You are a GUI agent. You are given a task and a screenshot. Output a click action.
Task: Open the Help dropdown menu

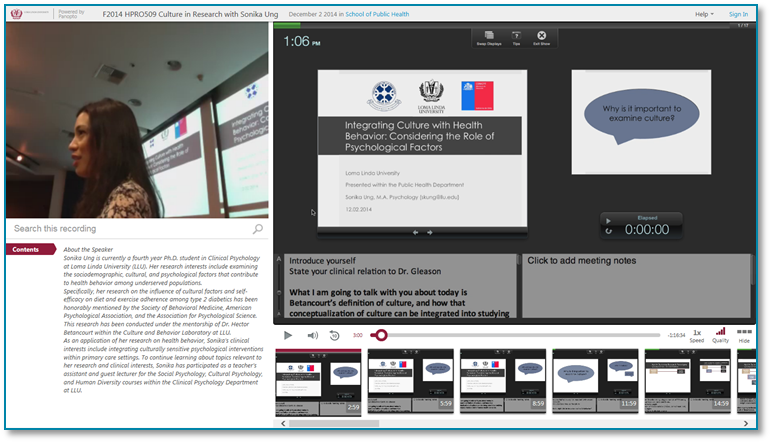(x=704, y=14)
